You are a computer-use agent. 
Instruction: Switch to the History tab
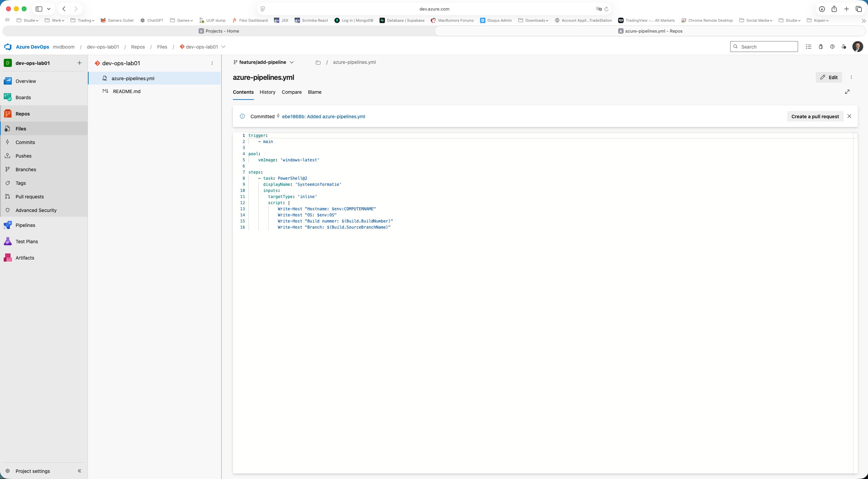click(267, 92)
